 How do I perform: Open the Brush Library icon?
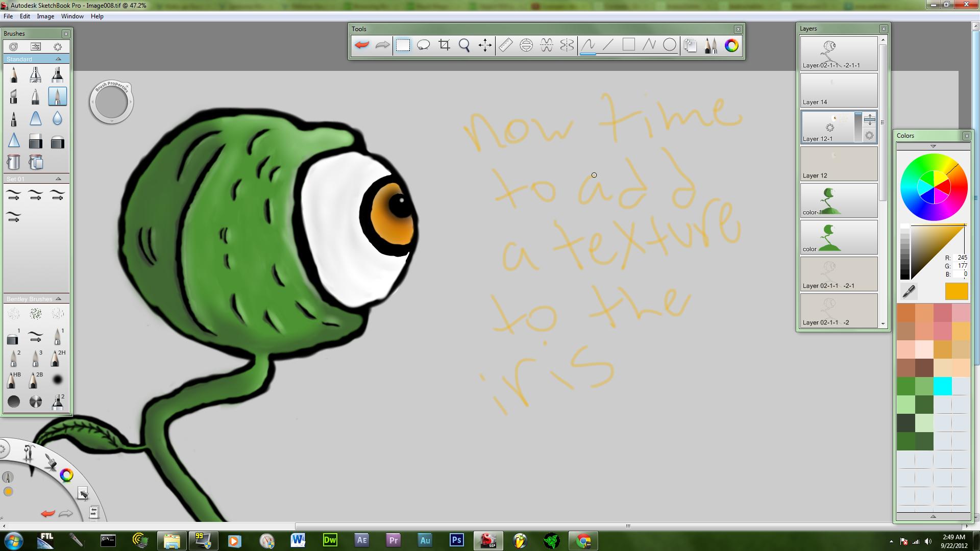[14, 46]
